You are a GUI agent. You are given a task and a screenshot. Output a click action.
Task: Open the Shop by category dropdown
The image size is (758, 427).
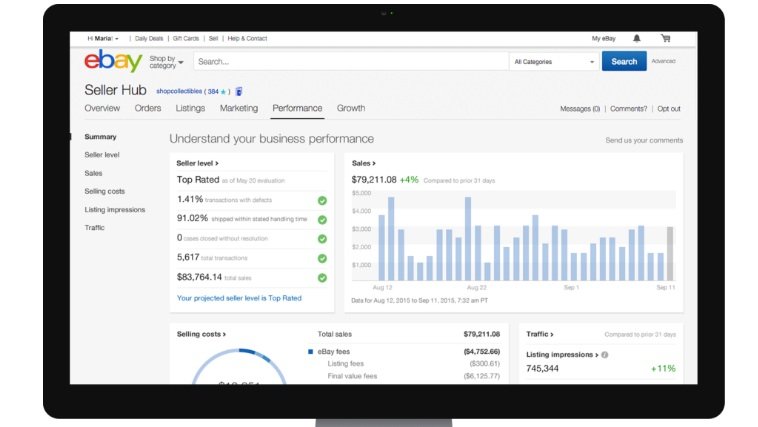click(x=166, y=62)
